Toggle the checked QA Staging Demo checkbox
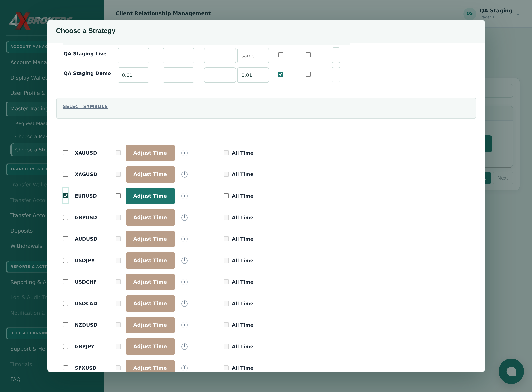 point(281,74)
